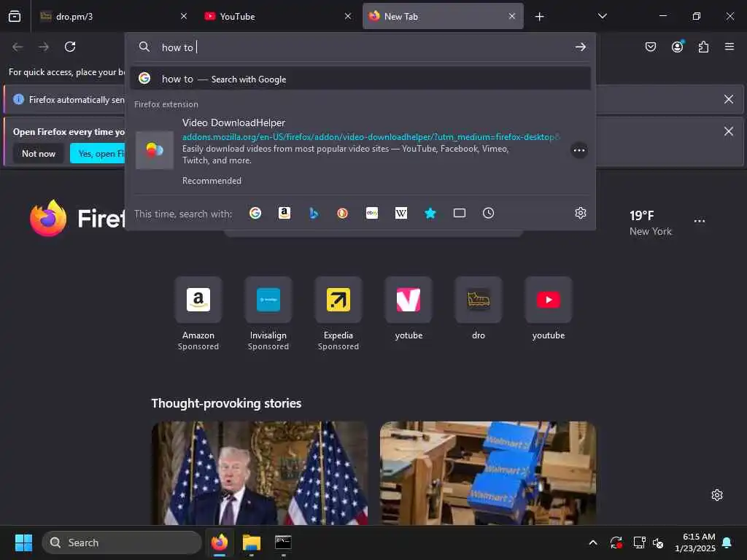This screenshot has width=747, height=560.
Task: Open the 19°F New York weather widget
Action: [650, 223]
